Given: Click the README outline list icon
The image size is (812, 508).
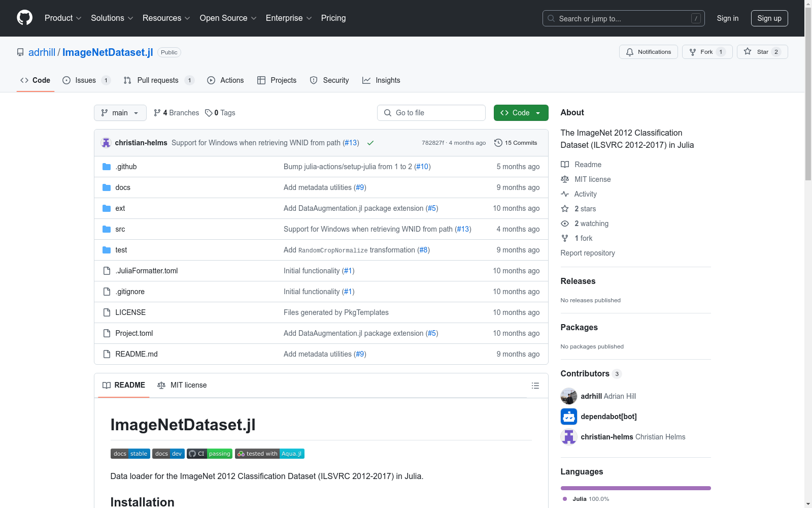Looking at the screenshot, I should click(535, 386).
